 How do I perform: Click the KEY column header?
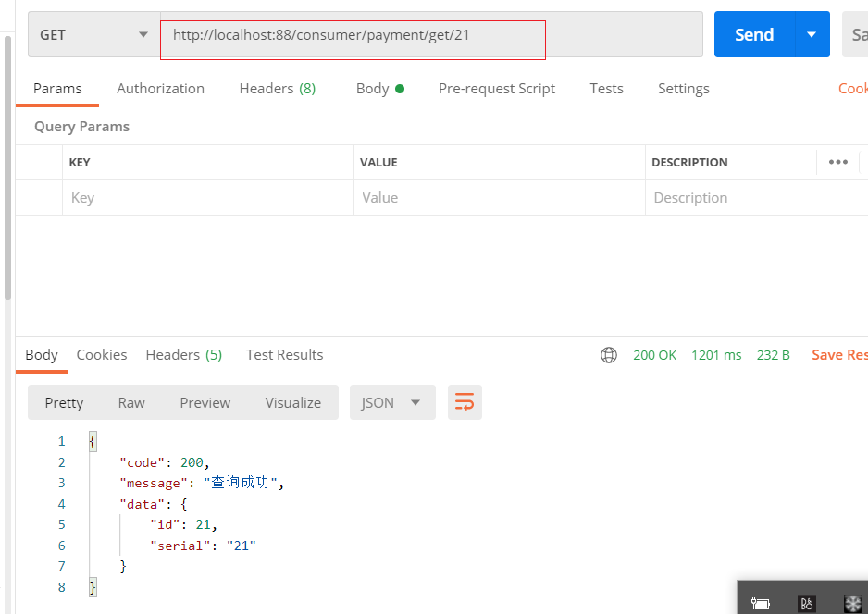80,162
